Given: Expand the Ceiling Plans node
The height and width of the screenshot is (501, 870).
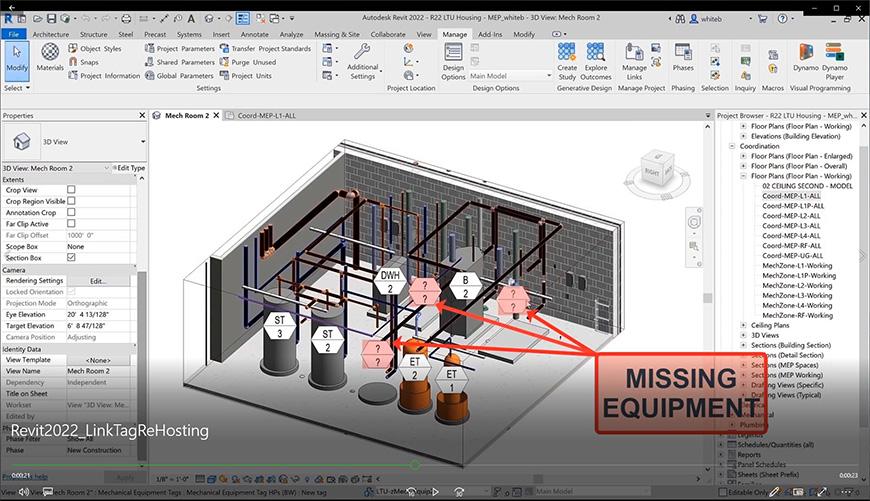Looking at the screenshot, I should [x=743, y=325].
